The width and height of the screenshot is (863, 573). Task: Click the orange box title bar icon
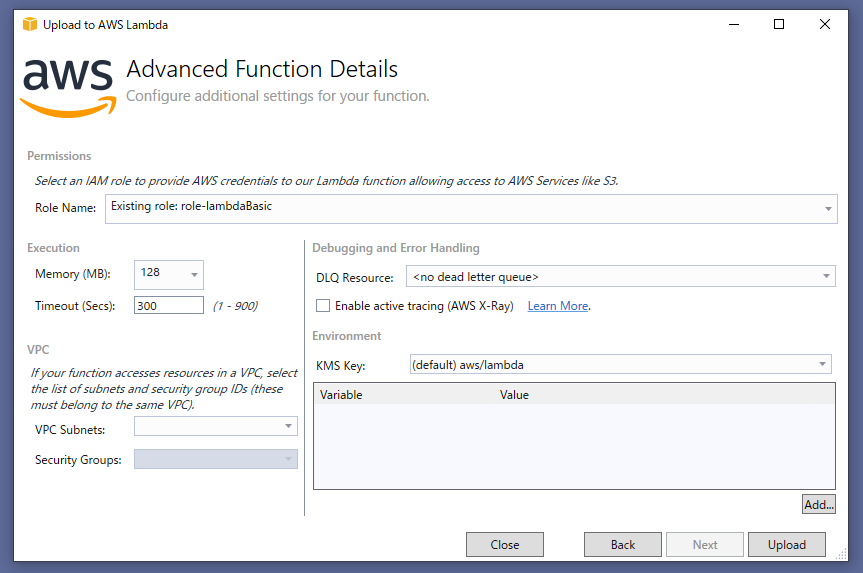point(29,24)
